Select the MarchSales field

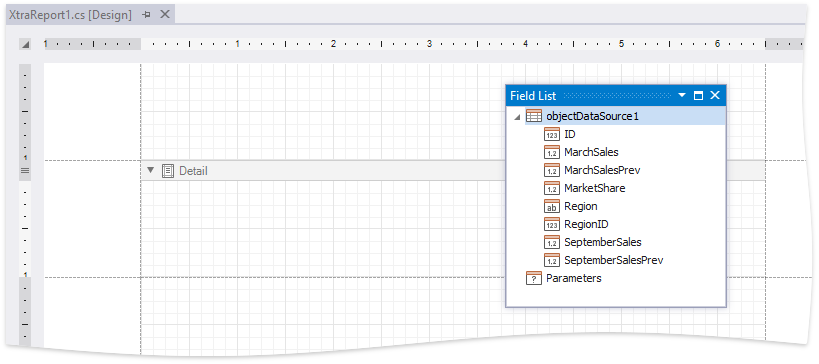point(591,152)
